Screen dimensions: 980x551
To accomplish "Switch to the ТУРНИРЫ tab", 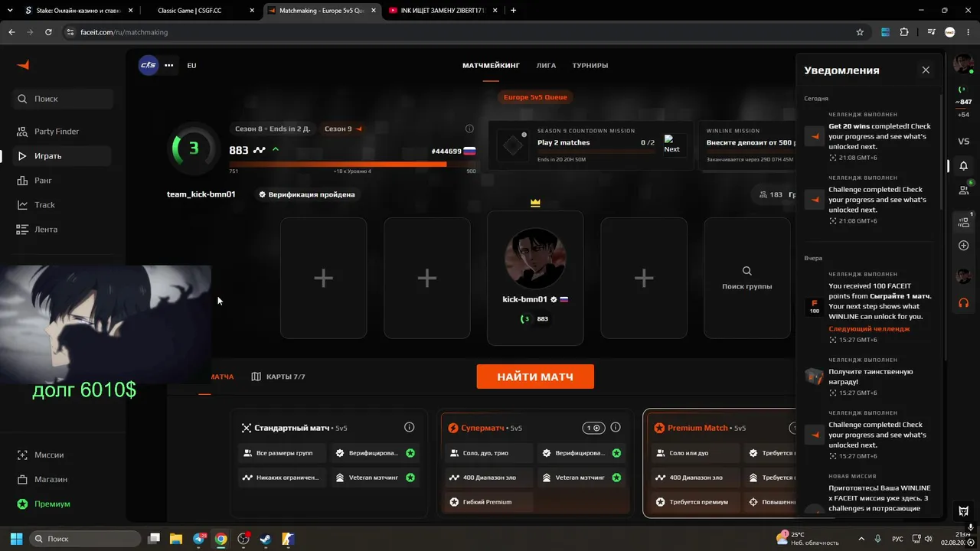I will 590,65.
